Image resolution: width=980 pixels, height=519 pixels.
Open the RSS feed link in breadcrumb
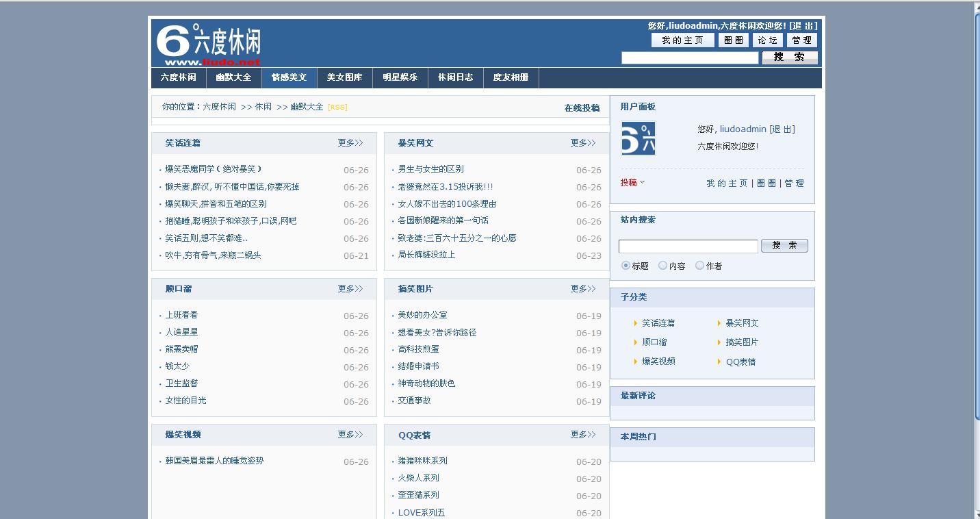tap(337, 107)
